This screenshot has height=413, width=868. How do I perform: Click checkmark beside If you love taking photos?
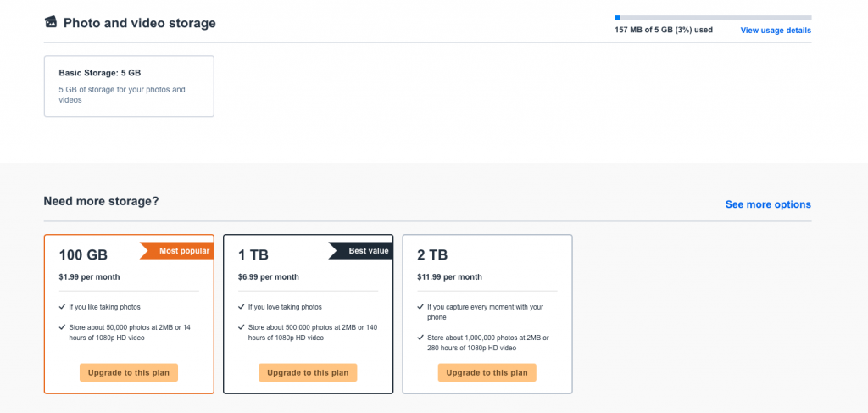click(242, 307)
